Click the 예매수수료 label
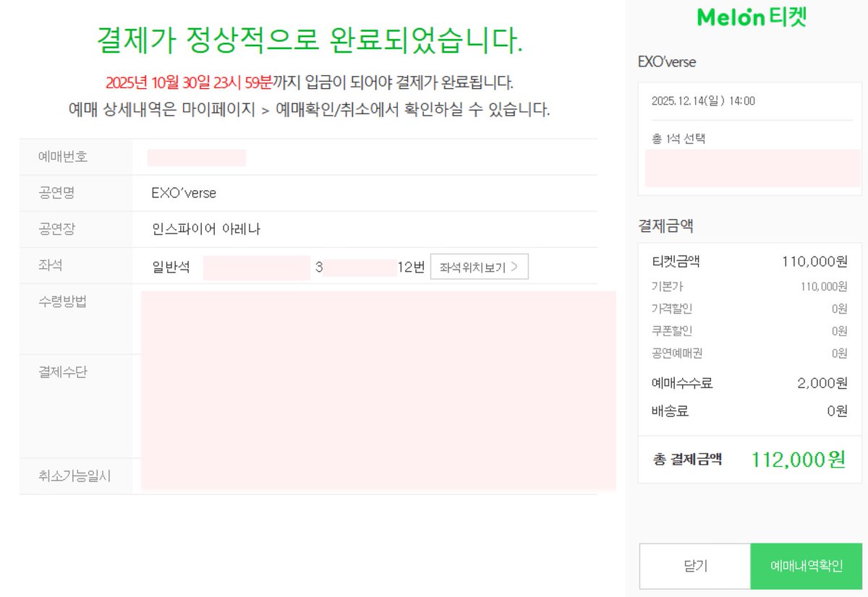 (682, 383)
